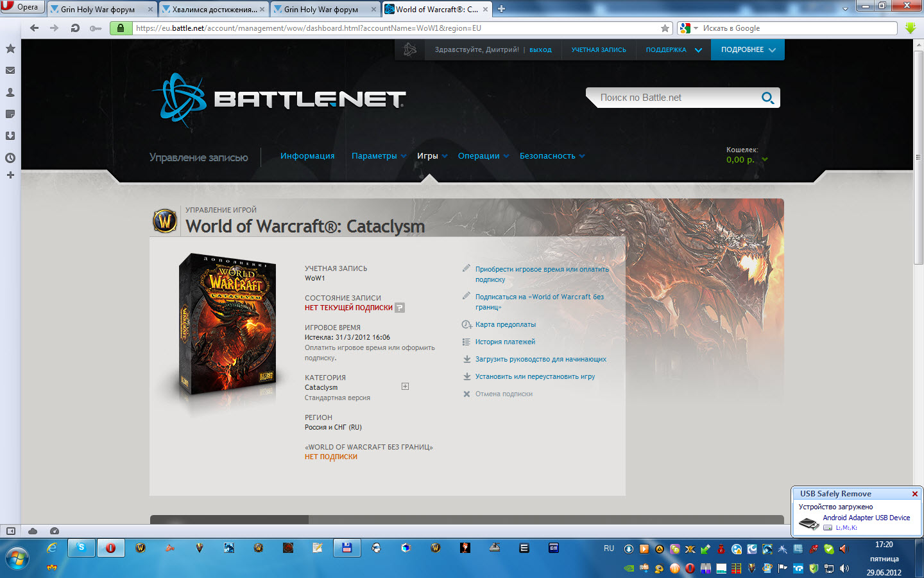The height and width of the screenshot is (578, 924).
Task: Click the Battle.net emblem in top bar
Action: pos(409,49)
